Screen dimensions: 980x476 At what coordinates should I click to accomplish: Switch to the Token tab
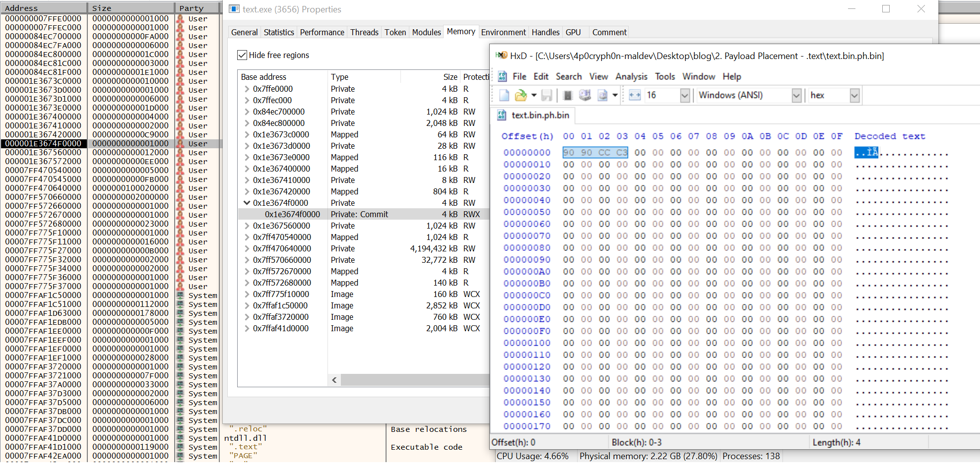point(395,32)
